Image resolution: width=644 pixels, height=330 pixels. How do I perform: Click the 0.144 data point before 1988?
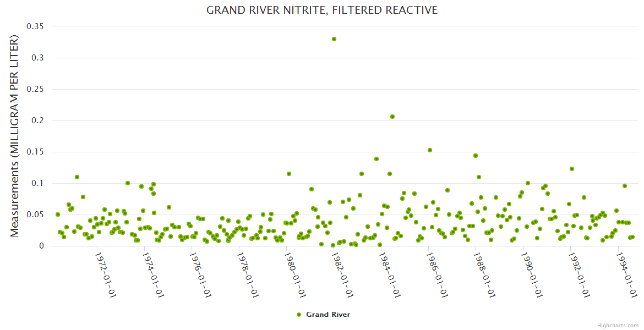tap(476, 156)
